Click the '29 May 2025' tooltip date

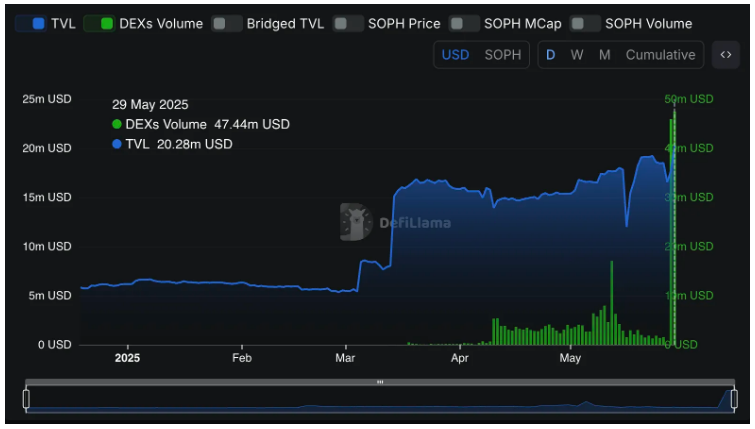[x=150, y=104]
